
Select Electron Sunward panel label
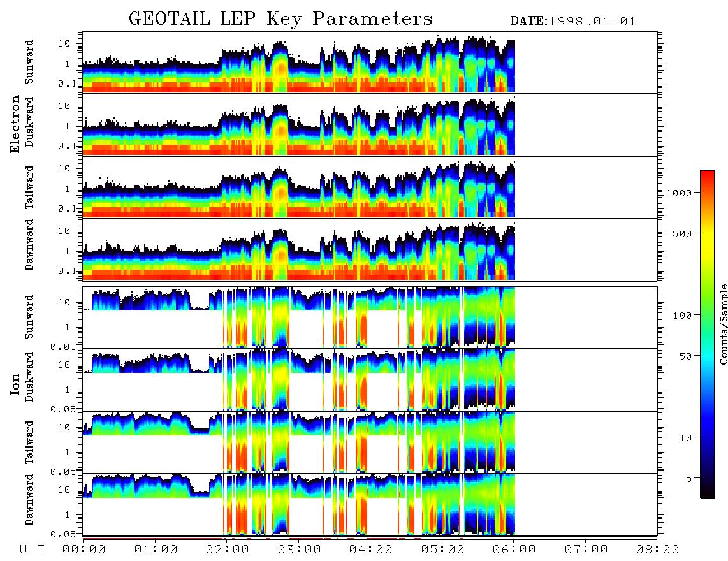click(29, 62)
